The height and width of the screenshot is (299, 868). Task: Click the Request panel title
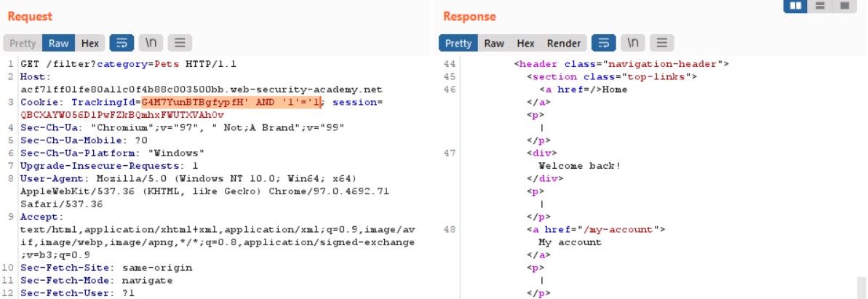(29, 17)
